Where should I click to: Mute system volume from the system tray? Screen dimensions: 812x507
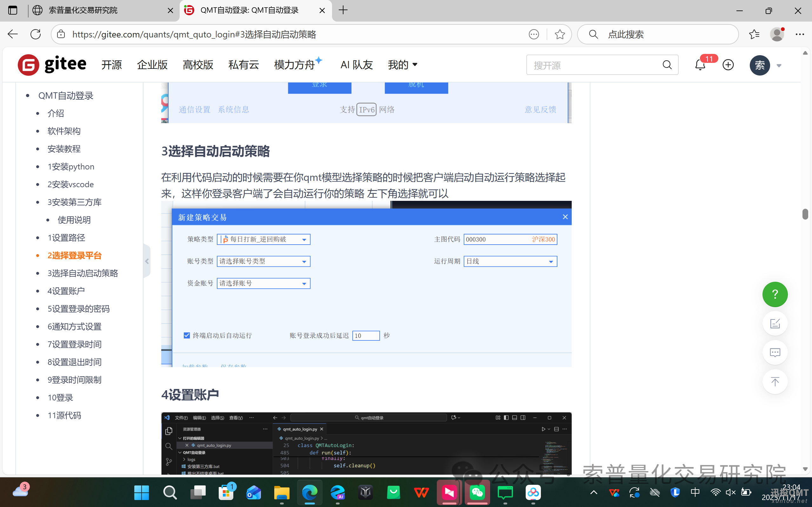click(730, 492)
